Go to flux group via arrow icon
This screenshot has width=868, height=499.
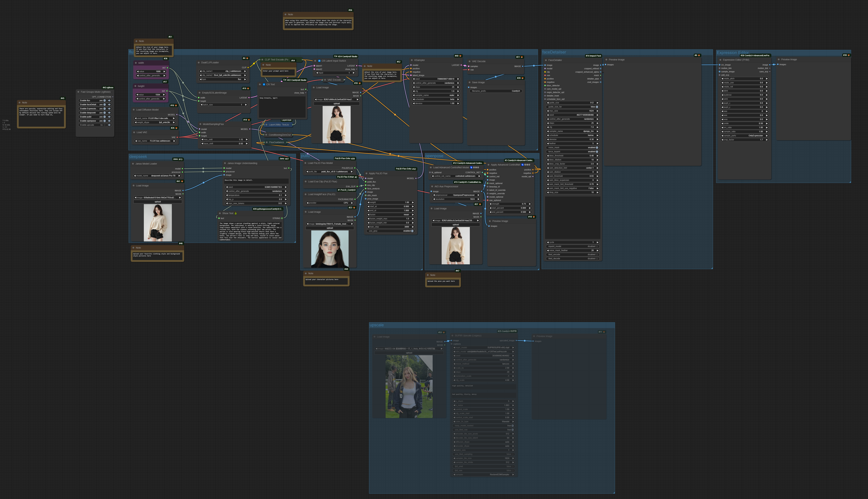(x=109, y=100)
